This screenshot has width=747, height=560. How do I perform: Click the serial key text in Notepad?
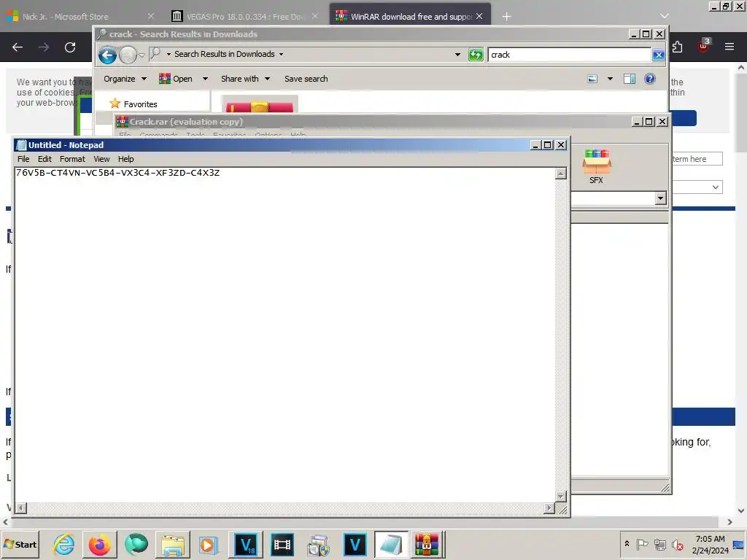click(x=117, y=173)
